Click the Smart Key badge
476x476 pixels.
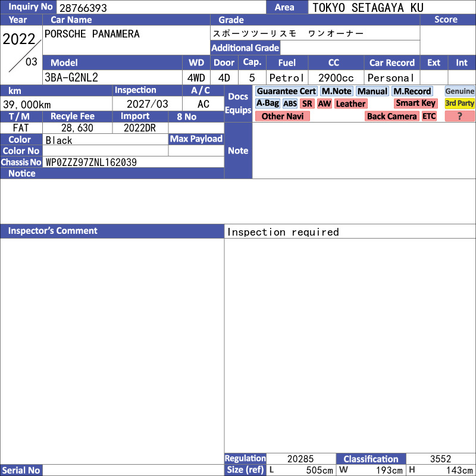(416, 104)
